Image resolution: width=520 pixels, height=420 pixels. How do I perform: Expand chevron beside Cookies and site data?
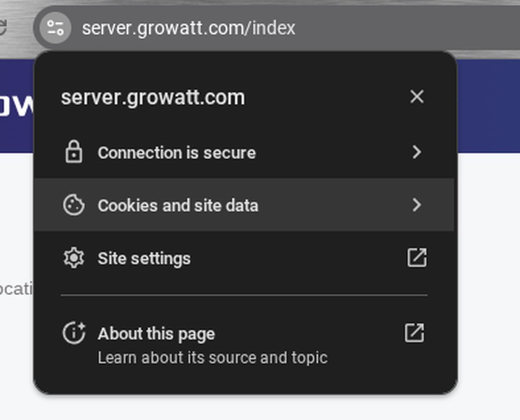[416, 205]
